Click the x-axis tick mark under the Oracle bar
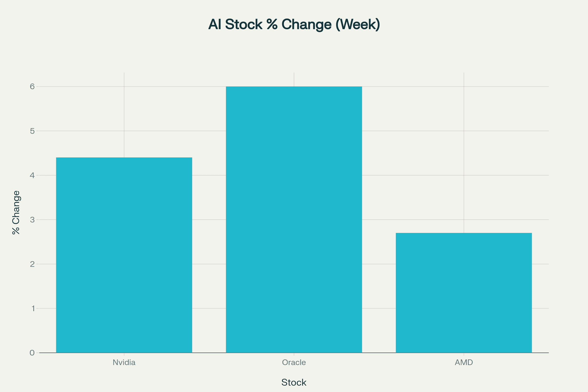This screenshot has width=588, height=392. pos(294,354)
